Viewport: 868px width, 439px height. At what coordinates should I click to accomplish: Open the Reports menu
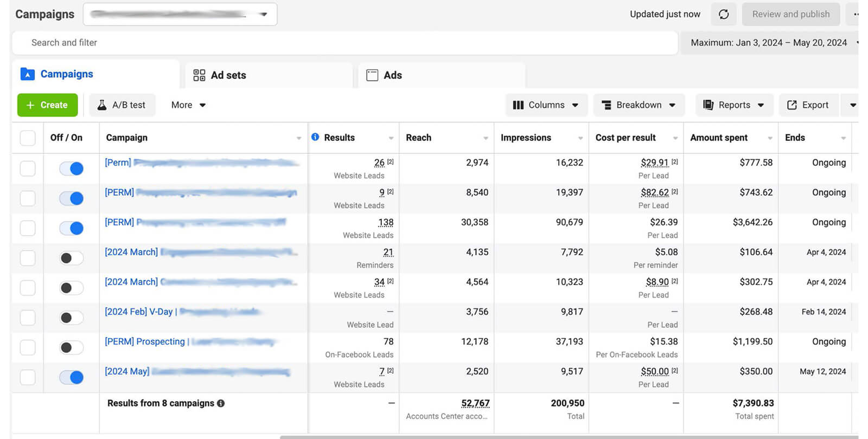[733, 105]
